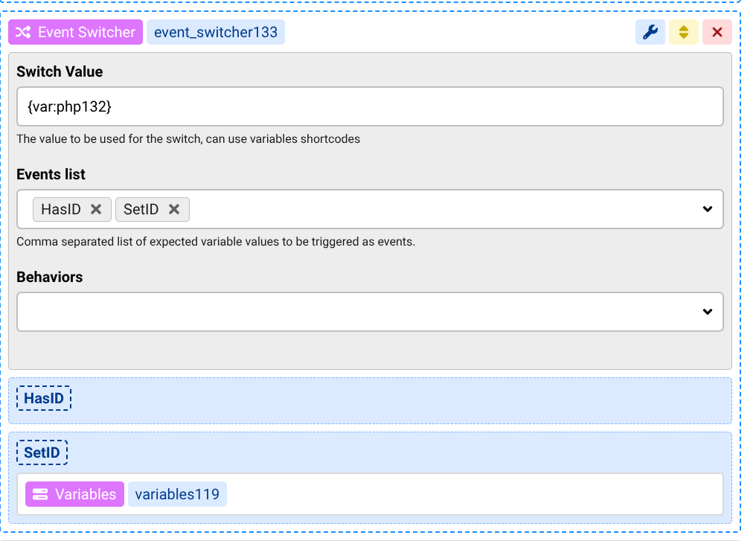Click inside the empty Behaviors select box

pyautogui.click(x=357, y=312)
